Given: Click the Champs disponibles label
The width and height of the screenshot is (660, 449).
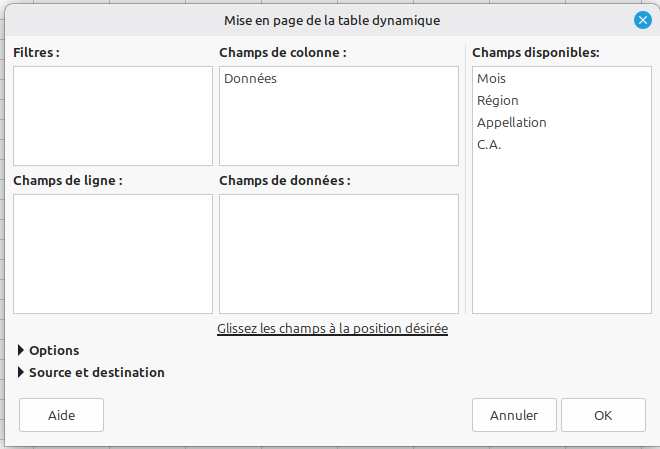Looking at the screenshot, I should 535,53.
